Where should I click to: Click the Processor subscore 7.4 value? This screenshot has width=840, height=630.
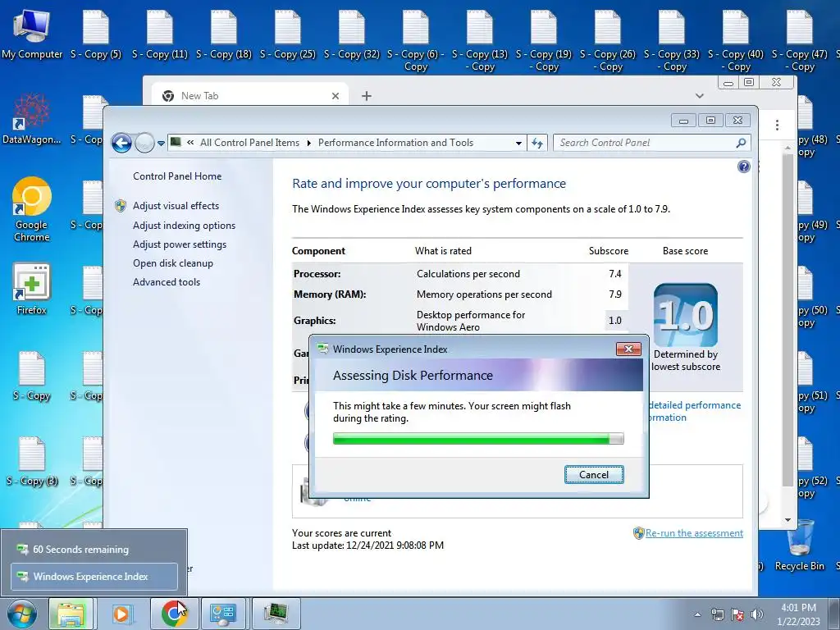point(615,274)
